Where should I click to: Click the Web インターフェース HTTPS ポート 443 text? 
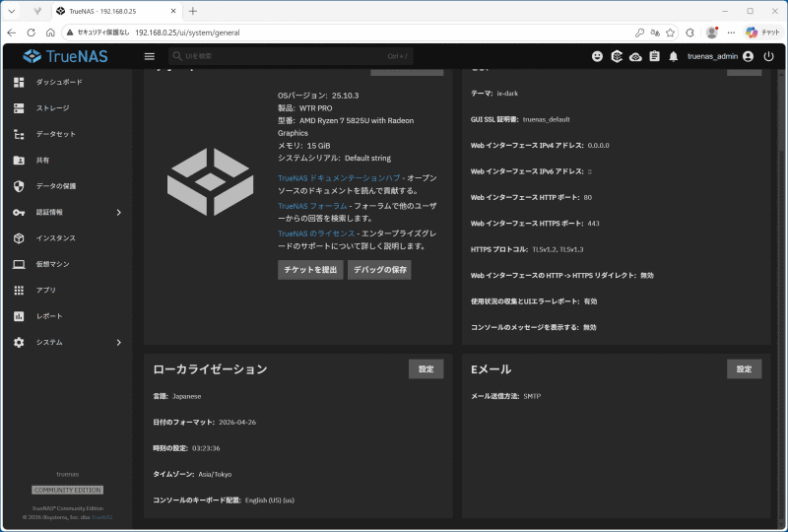535,224
